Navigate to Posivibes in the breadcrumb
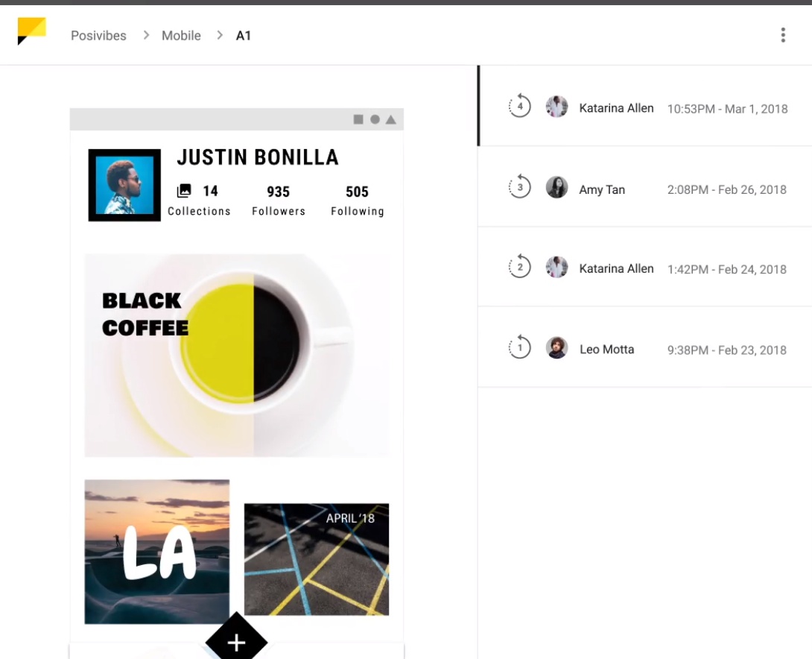This screenshot has width=812, height=659. (x=98, y=36)
